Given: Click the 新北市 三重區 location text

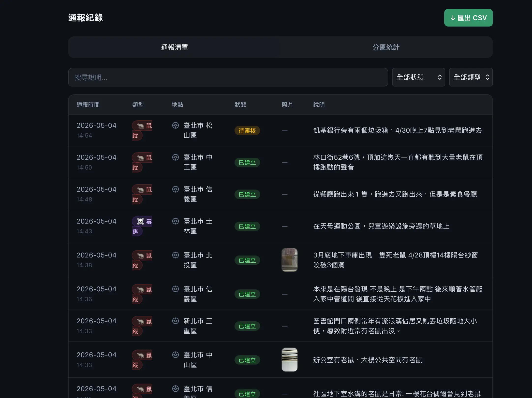Looking at the screenshot, I should point(198,326).
